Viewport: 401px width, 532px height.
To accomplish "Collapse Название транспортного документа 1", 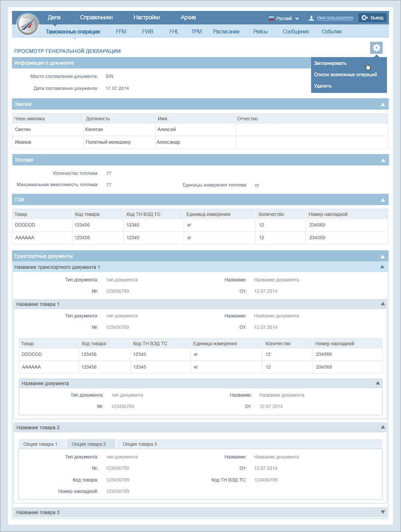I will (x=382, y=267).
